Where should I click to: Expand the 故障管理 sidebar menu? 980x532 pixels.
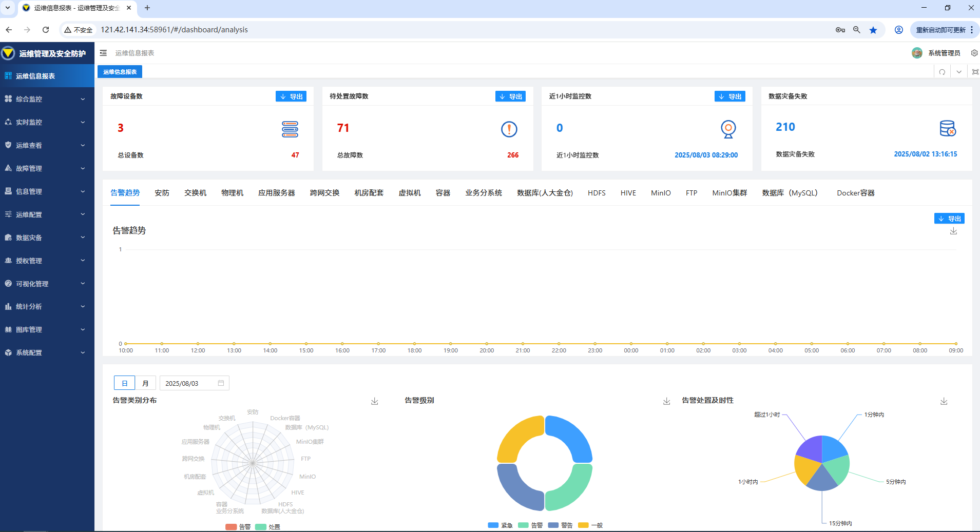(47, 168)
